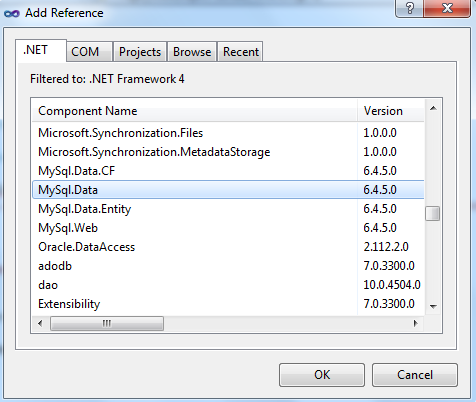Click the horizontal scroll right arrow

(x=415, y=323)
